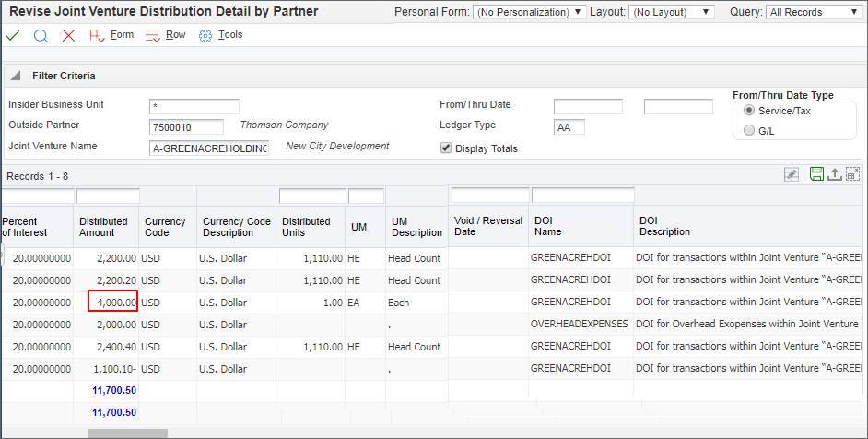Click the customize grid pencil icon
The width and height of the screenshot is (868, 439).
pyautogui.click(x=792, y=174)
